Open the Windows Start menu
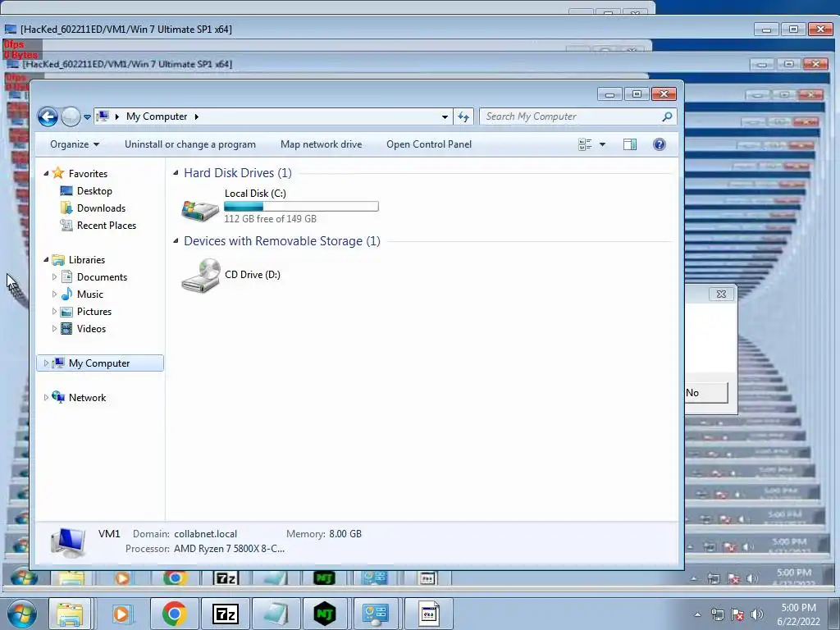840x630 pixels. click(21, 614)
